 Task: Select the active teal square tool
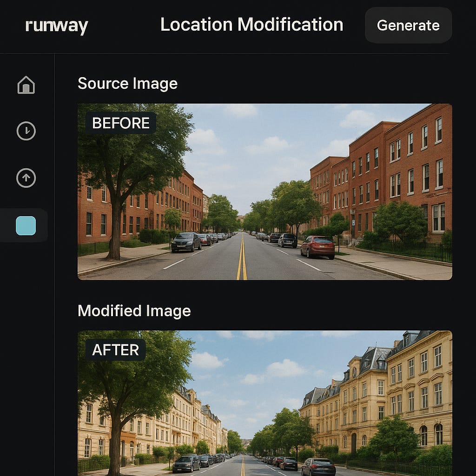coord(26,225)
